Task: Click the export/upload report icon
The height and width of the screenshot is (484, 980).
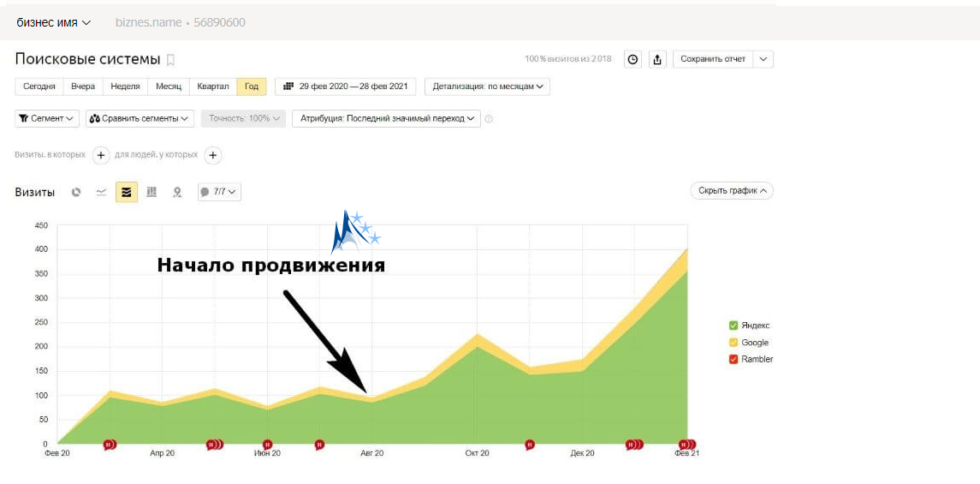Action: click(656, 59)
